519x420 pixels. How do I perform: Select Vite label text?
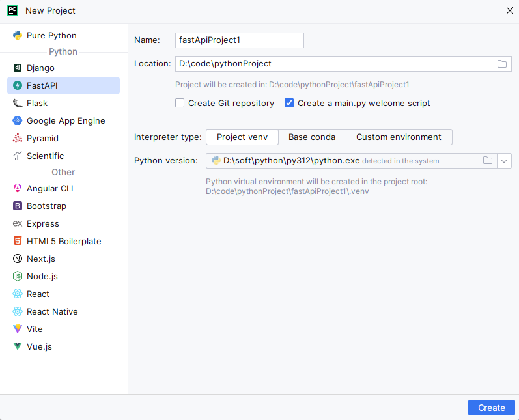coord(35,329)
